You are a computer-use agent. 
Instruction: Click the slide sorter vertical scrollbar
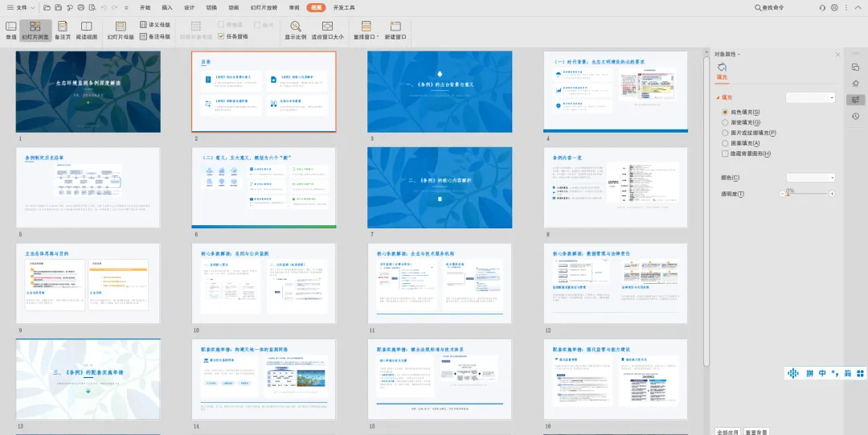pyautogui.click(x=706, y=211)
